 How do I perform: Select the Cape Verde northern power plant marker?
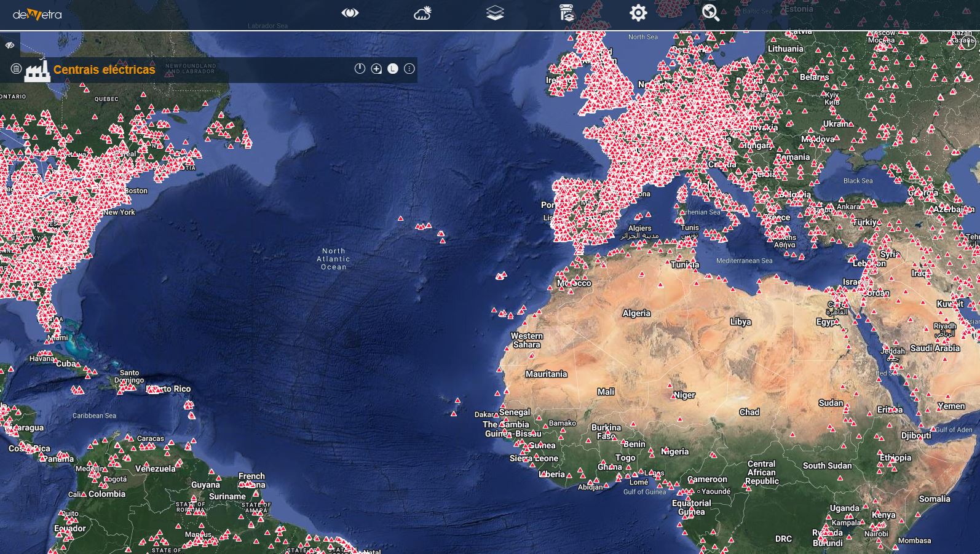[x=457, y=400]
